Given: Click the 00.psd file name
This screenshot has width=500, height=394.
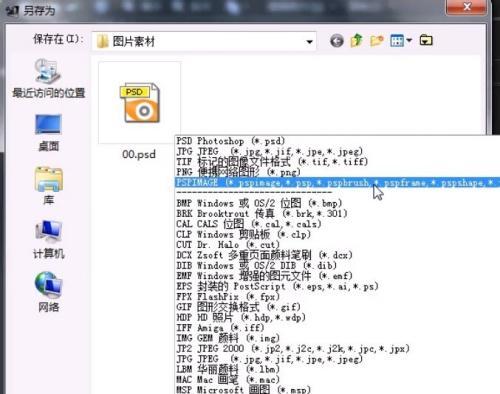Looking at the screenshot, I should point(139,154).
